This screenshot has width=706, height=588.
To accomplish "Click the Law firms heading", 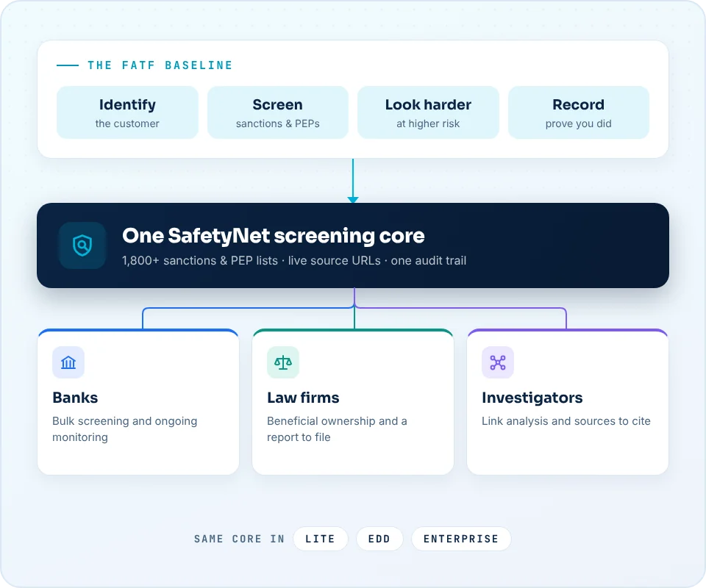I will [x=303, y=398].
